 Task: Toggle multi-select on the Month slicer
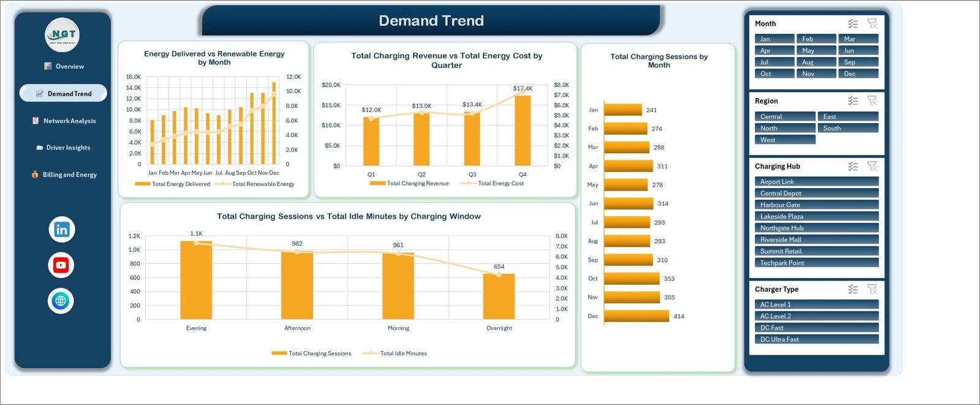(x=853, y=24)
